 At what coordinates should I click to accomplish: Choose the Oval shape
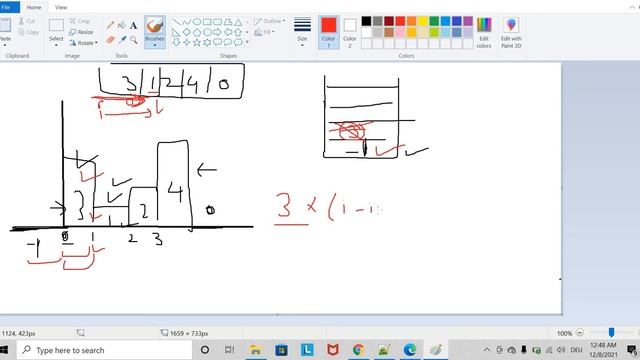[197, 22]
